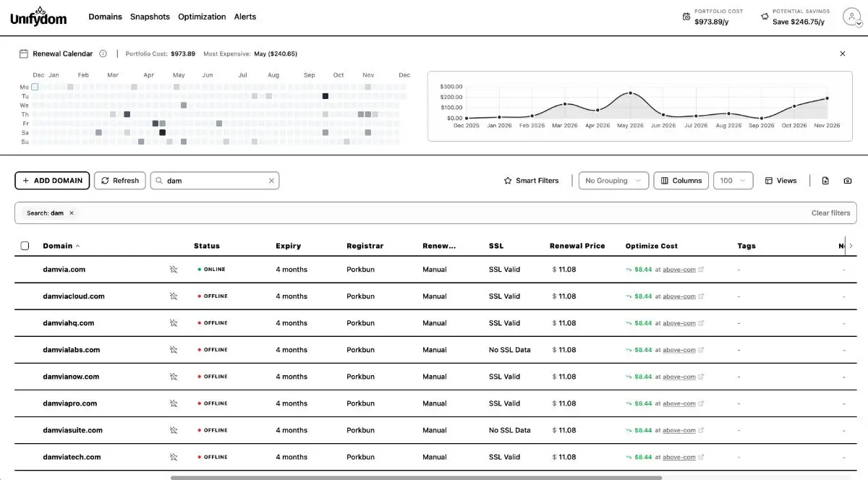This screenshot has height=480, width=868.
Task: Click the camera snapshot icon in the toolbar
Action: [848, 180]
